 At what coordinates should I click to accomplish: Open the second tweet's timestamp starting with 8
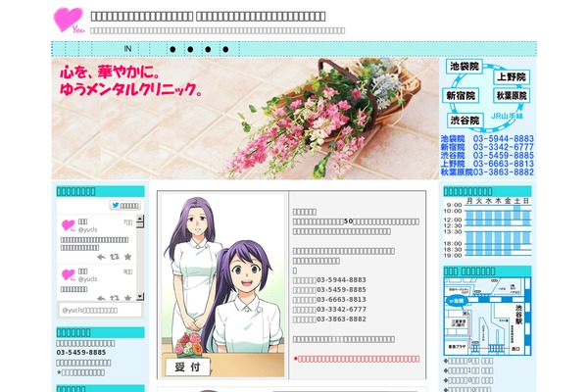[x=127, y=272]
